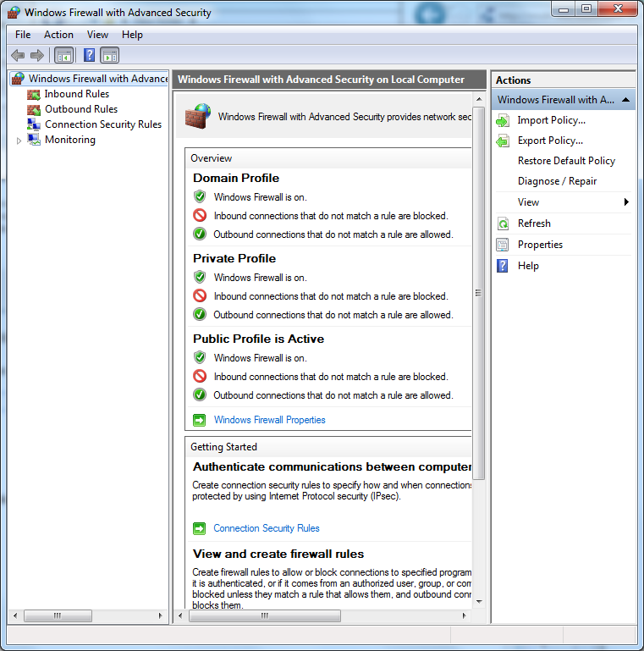Image resolution: width=644 pixels, height=651 pixels.
Task: Click the Forward arrow toolbar icon
Action: pos(37,55)
